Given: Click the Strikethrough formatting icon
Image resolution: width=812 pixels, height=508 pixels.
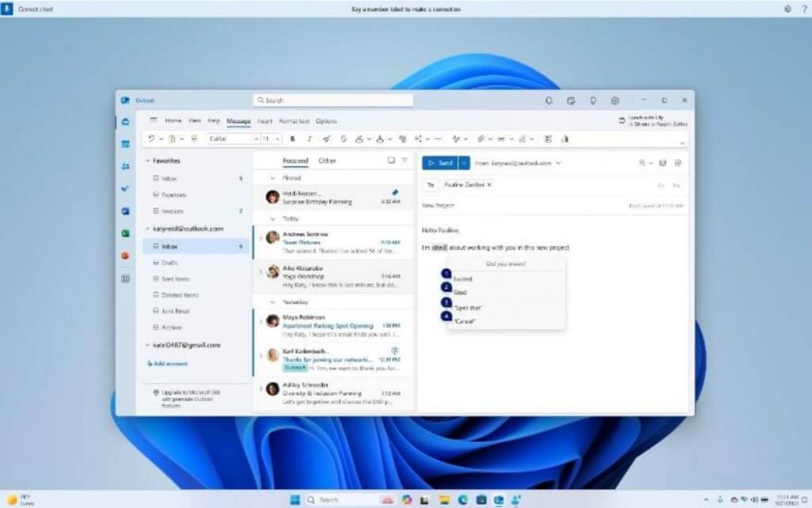Looking at the screenshot, I should pos(342,139).
